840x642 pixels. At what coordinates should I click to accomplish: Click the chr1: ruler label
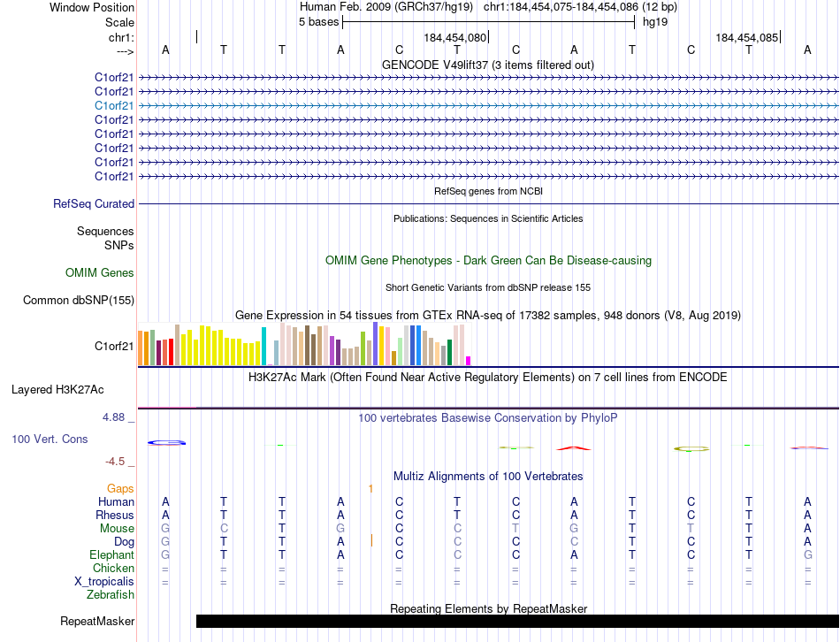coord(121,37)
